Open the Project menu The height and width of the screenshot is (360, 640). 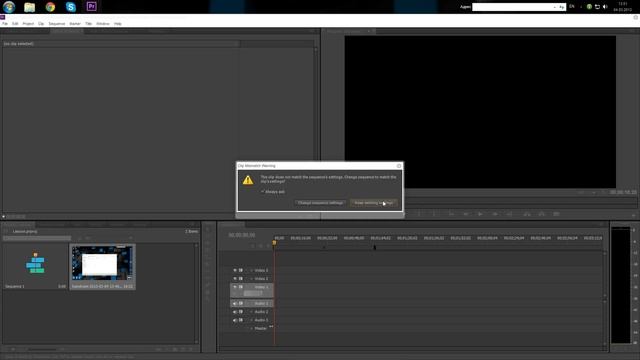(28, 24)
